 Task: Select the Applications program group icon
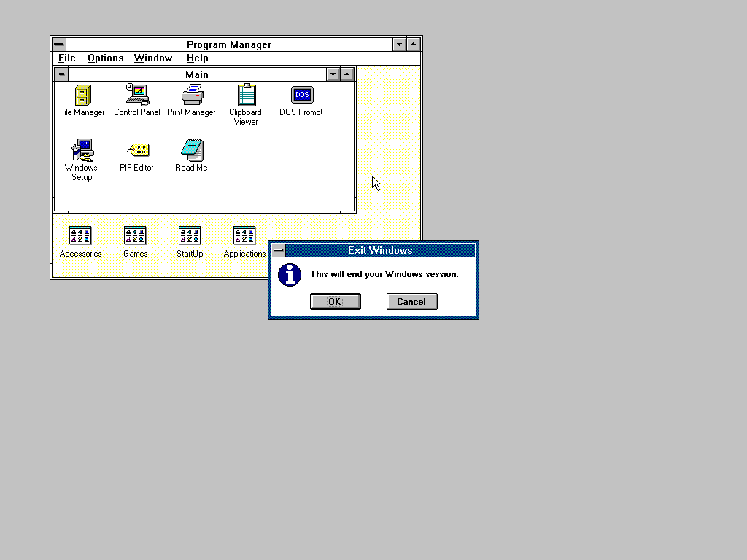(x=244, y=236)
